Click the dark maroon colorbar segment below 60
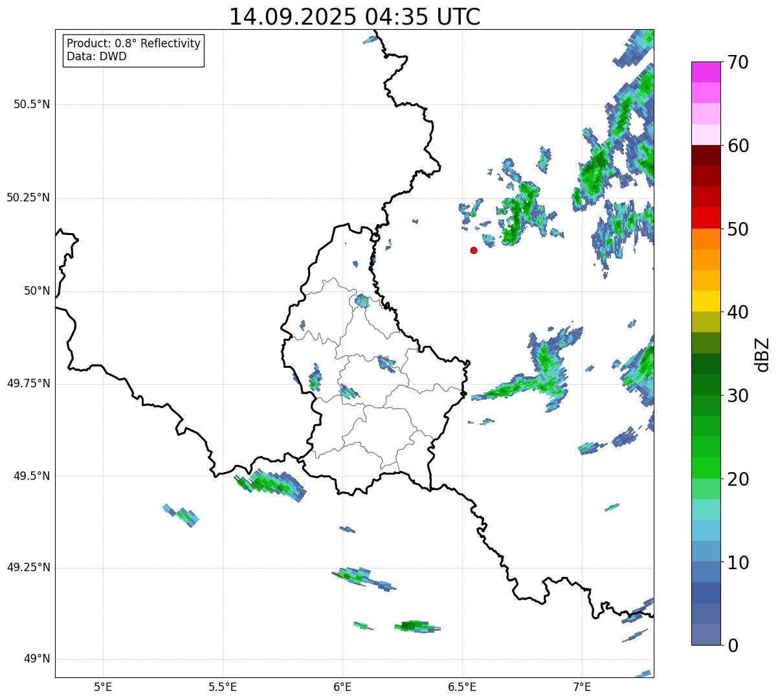The height and width of the screenshot is (700, 778). coord(706,155)
